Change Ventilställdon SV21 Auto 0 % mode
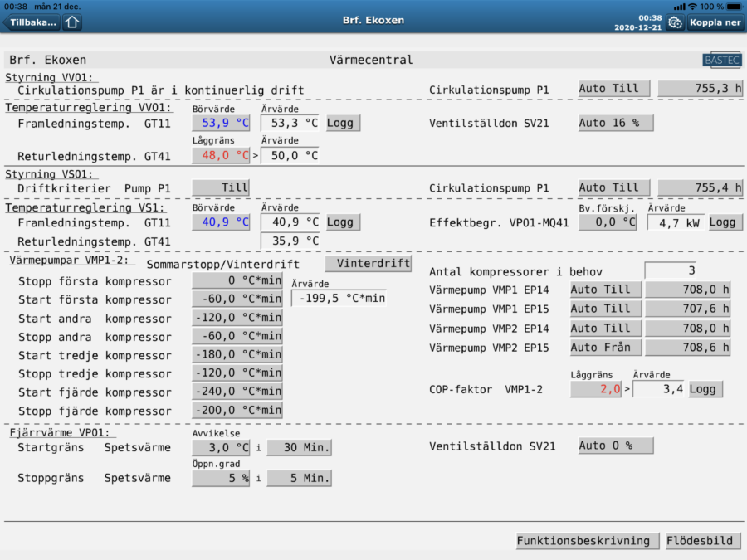Image resolution: width=747 pixels, height=560 pixels. [x=616, y=446]
